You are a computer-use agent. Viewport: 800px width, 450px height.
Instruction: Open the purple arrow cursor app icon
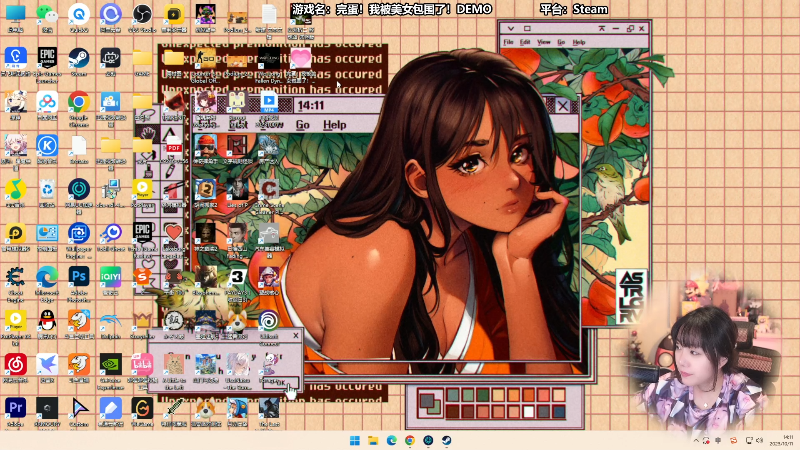pyautogui.click(x=79, y=408)
